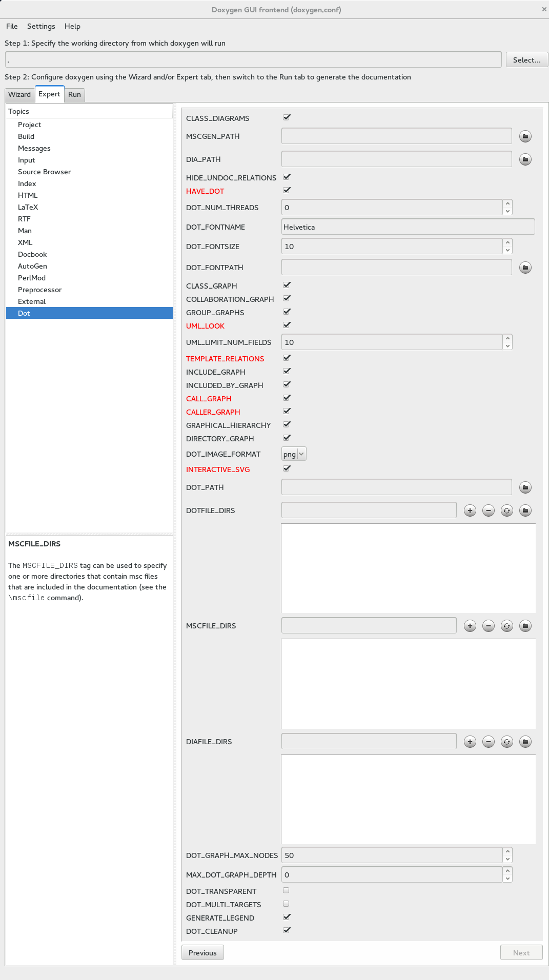This screenshot has width=549, height=980.
Task: Click the refresh update icon for DIAFILE_DIRS
Action: tap(506, 742)
